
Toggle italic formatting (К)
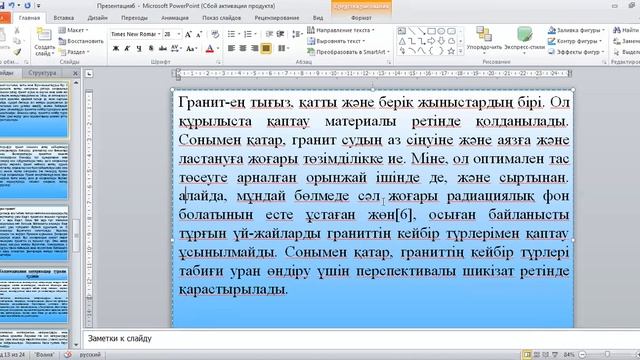tap(127, 49)
